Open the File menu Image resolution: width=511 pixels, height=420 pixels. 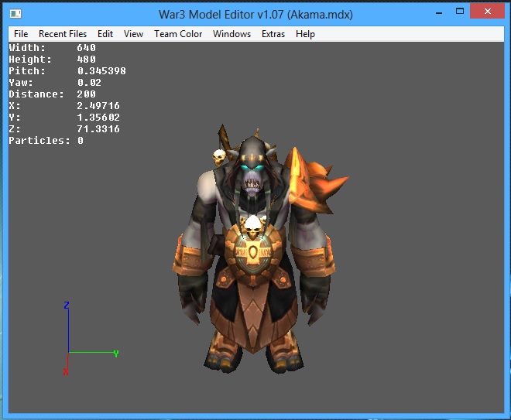pos(21,34)
